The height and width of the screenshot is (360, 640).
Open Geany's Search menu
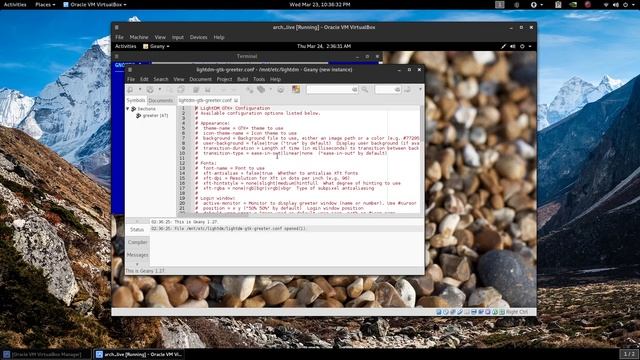(x=161, y=79)
